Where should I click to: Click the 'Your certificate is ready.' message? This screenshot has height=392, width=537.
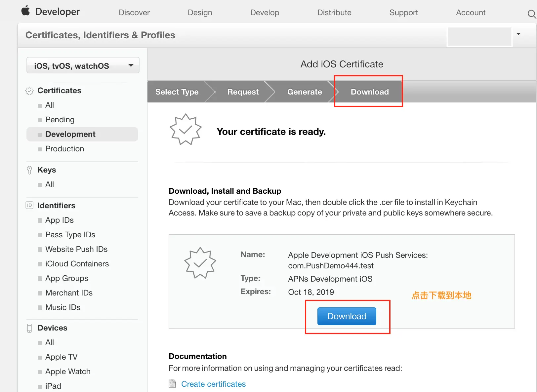271,132
